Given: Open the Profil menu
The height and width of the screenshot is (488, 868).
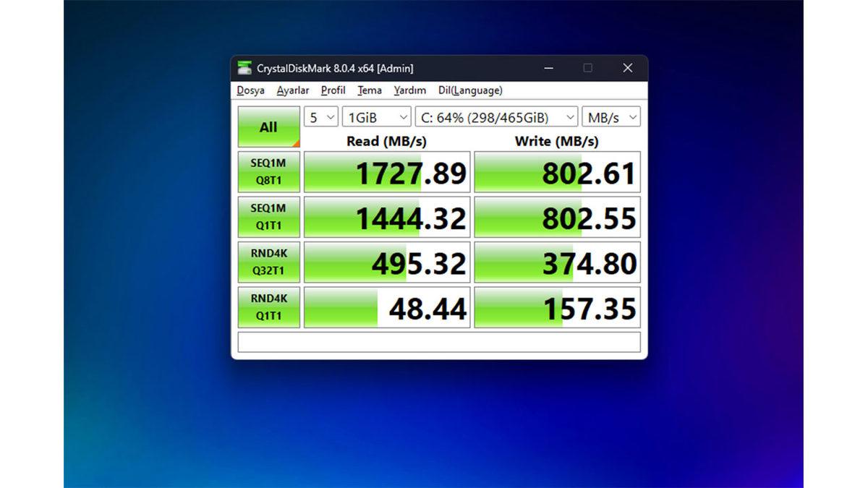Looking at the screenshot, I should [333, 90].
